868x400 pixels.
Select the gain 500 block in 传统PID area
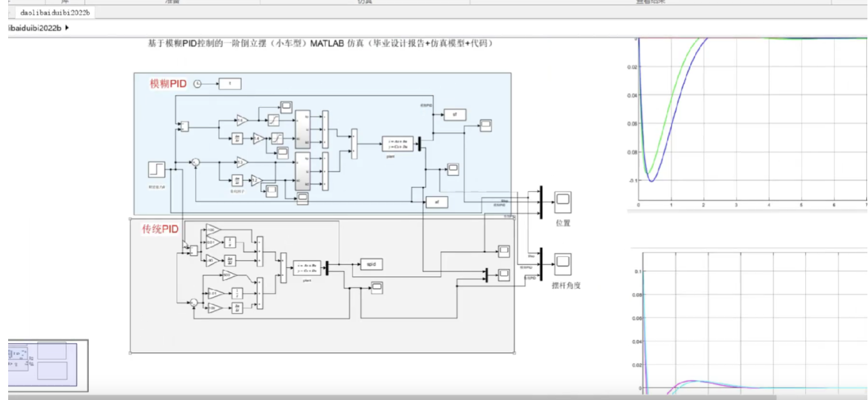(229, 275)
